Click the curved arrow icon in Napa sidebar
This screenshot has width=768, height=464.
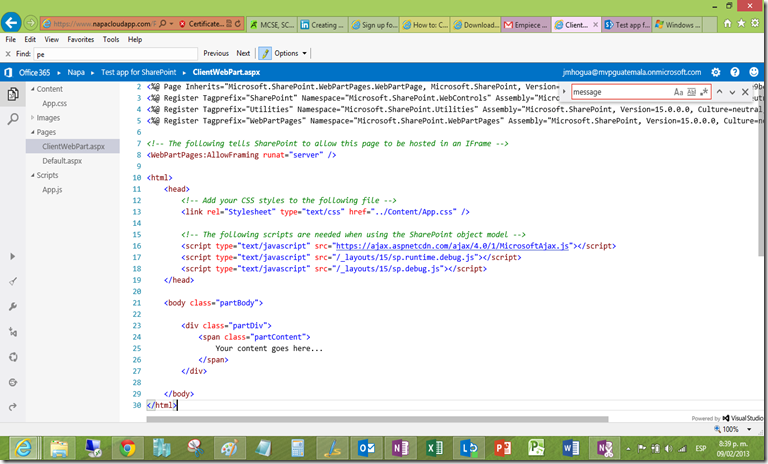click(x=13, y=407)
